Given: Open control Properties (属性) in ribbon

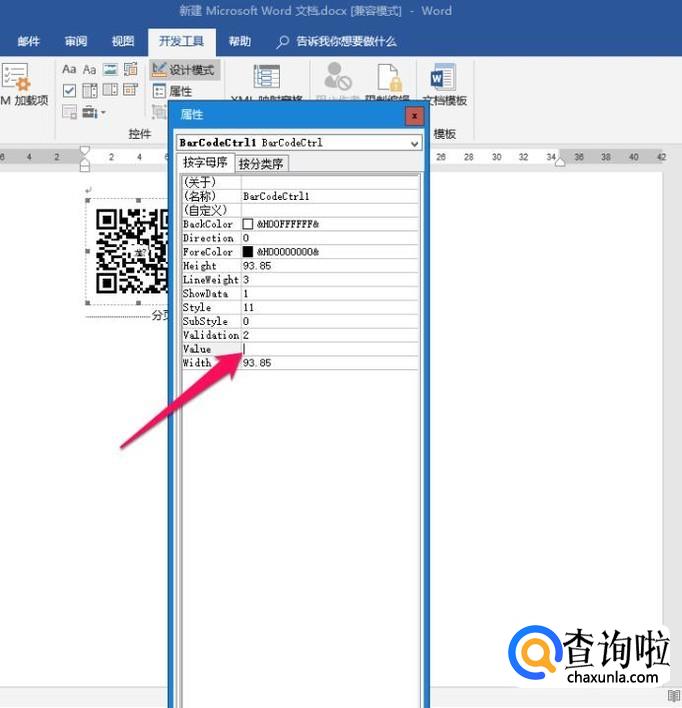Looking at the screenshot, I should pyautogui.click(x=172, y=91).
